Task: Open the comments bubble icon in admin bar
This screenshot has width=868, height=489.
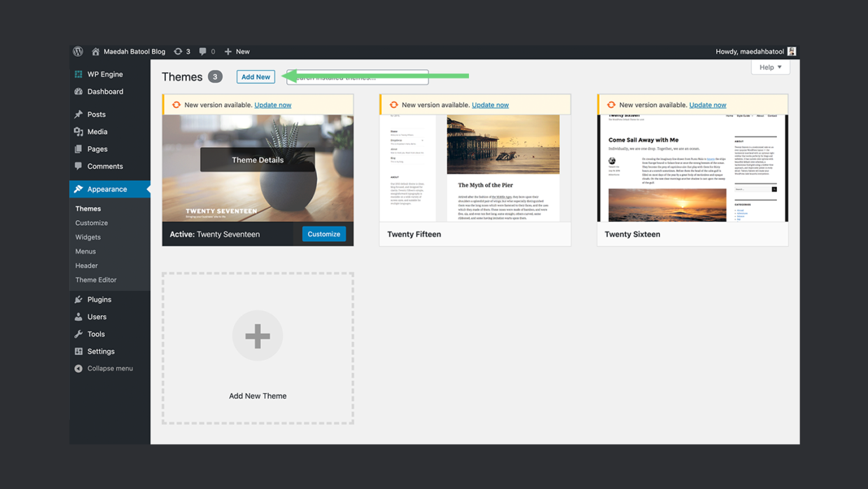Action: (202, 51)
